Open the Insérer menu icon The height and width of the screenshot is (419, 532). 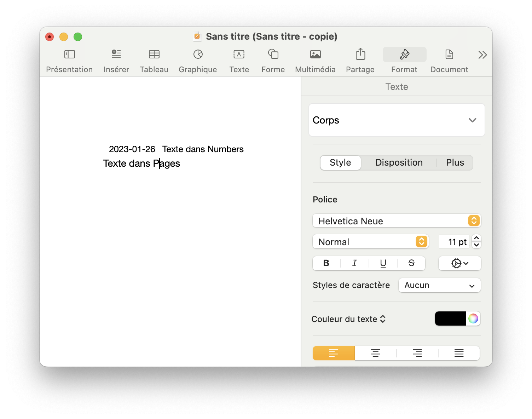116,54
